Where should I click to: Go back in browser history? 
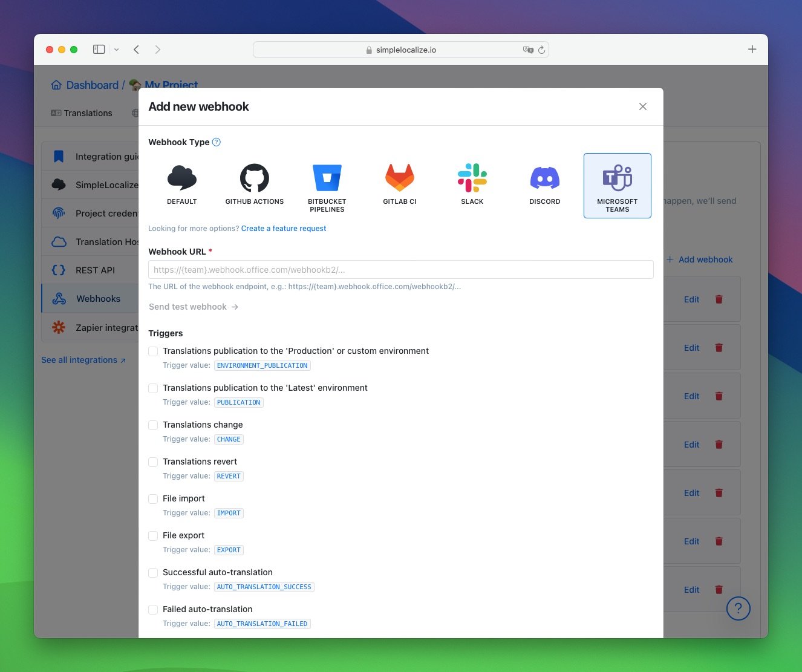coord(137,50)
